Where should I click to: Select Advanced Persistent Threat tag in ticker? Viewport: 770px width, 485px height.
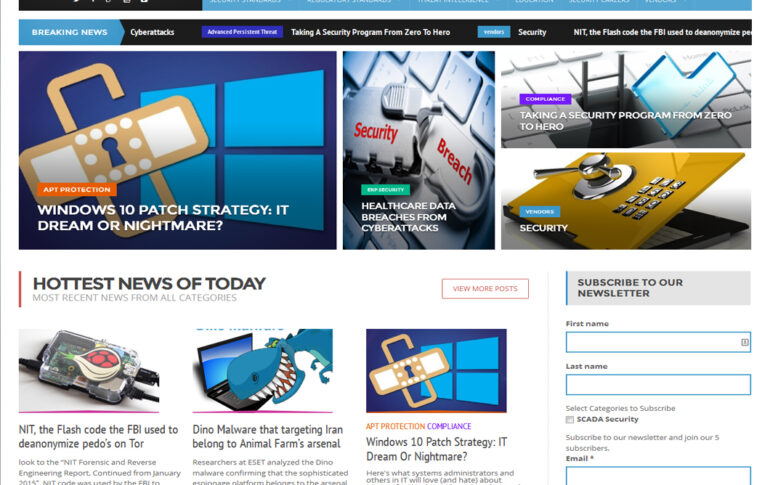coord(242,32)
